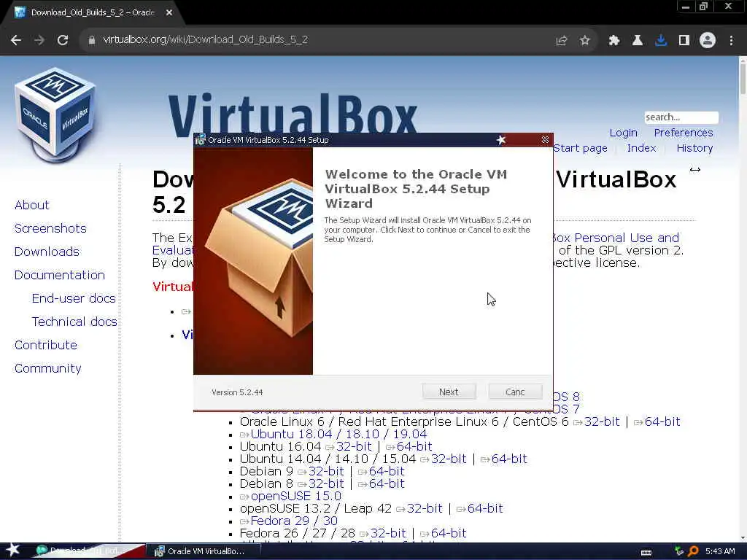The image size is (747, 560).
Task: Click the address bar URL
Action: click(205, 40)
